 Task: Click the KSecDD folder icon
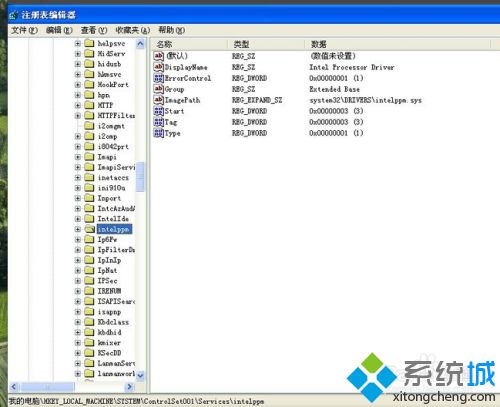coord(89,353)
